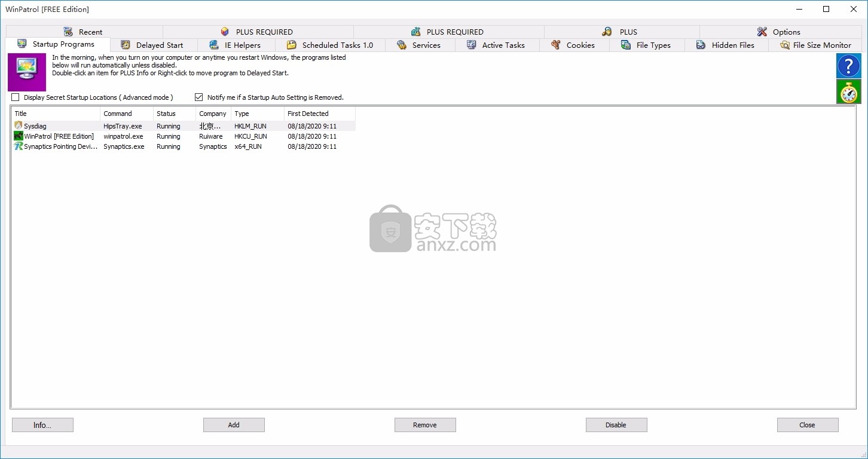Click the Delayed Start tab icon
This screenshot has width=868, height=459.
[x=126, y=45]
